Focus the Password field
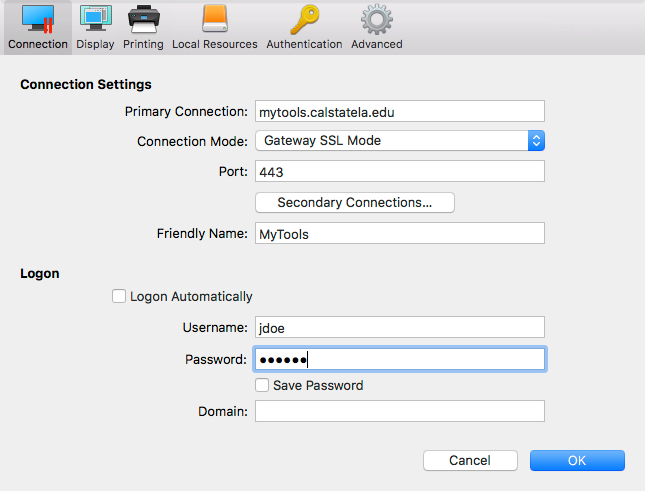645x491 pixels. (x=400, y=359)
